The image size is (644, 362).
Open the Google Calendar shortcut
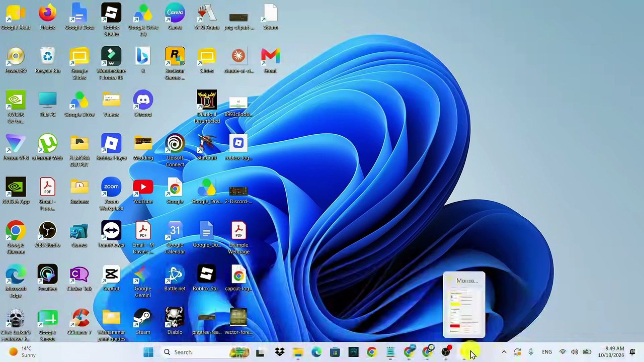(x=175, y=238)
